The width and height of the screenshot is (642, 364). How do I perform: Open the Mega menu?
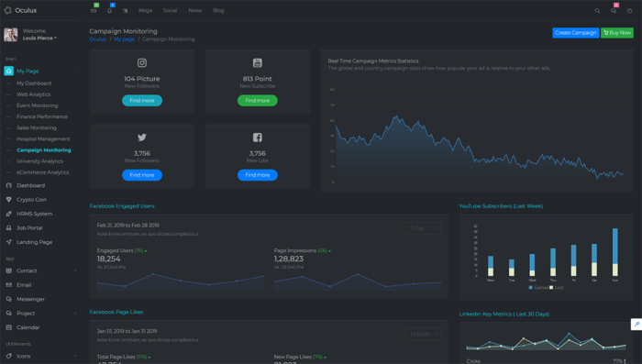point(145,11)
